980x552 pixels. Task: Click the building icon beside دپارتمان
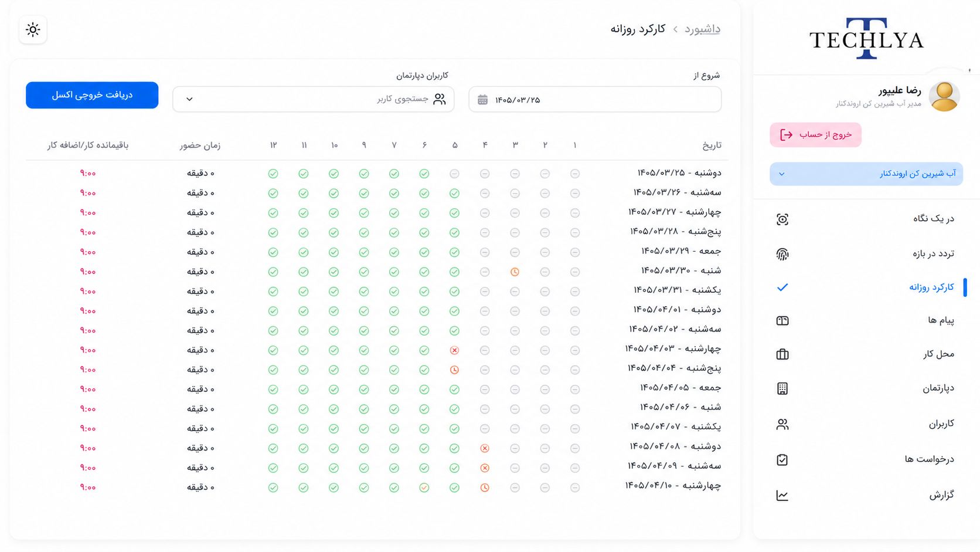[782, 388]
